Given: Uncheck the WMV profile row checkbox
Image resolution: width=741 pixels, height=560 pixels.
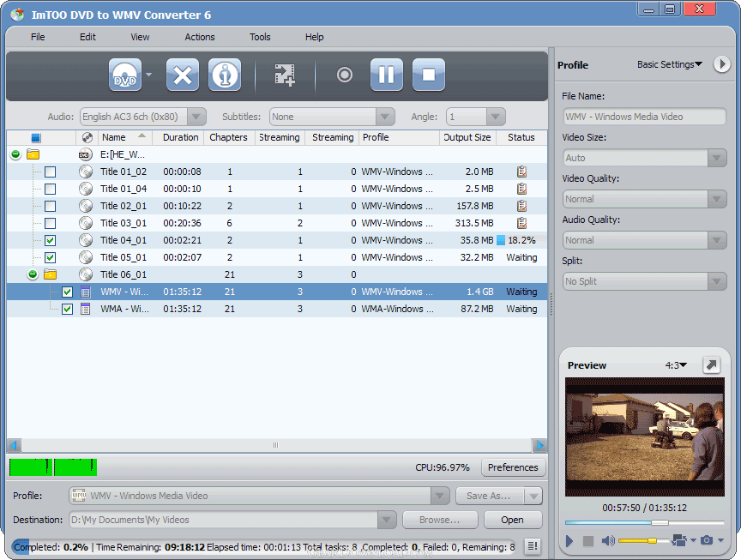Looking at the screenshot, I should click(67, 292).
